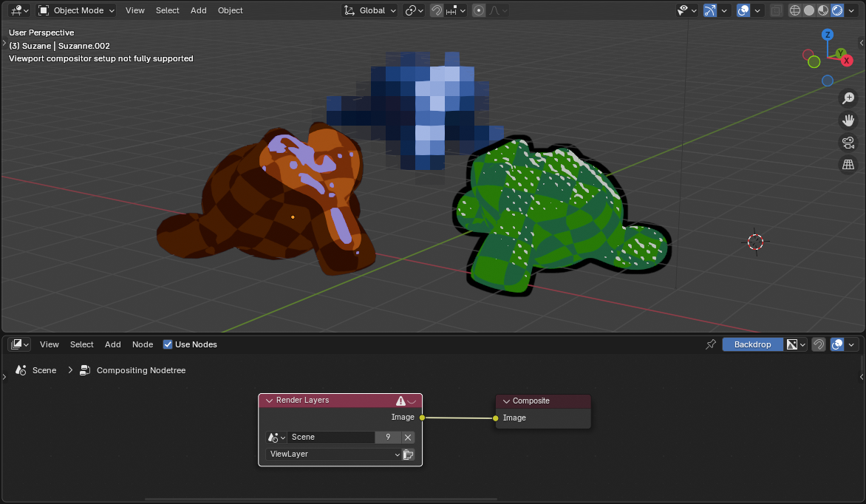This screenshot has height=504, width=866.
Task: Switch to wireframe shading
Action: 795,10
